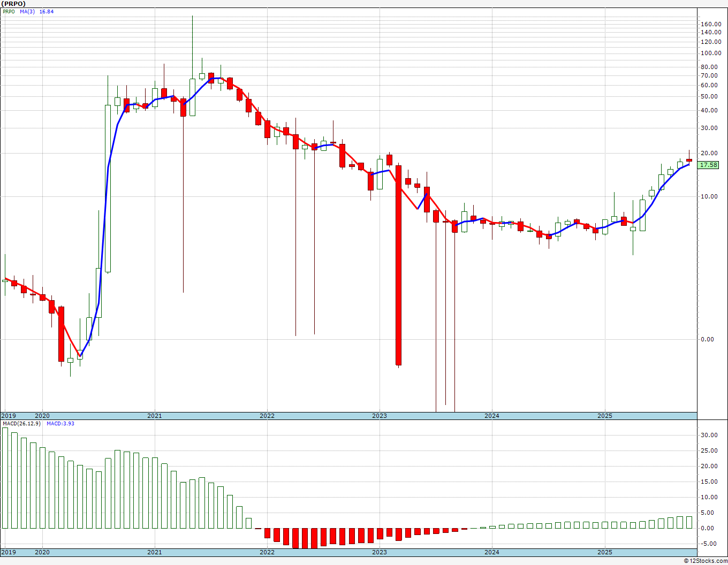This screenshot has width=728, height=565.
Task: Click 2021 on the price chart time axis
Action: point(154,416)
